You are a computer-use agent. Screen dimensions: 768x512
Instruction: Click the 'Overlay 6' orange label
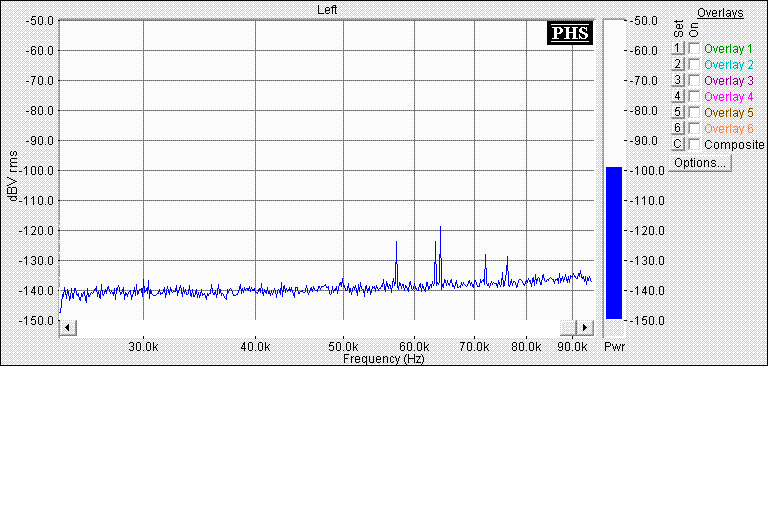[728, 128]
